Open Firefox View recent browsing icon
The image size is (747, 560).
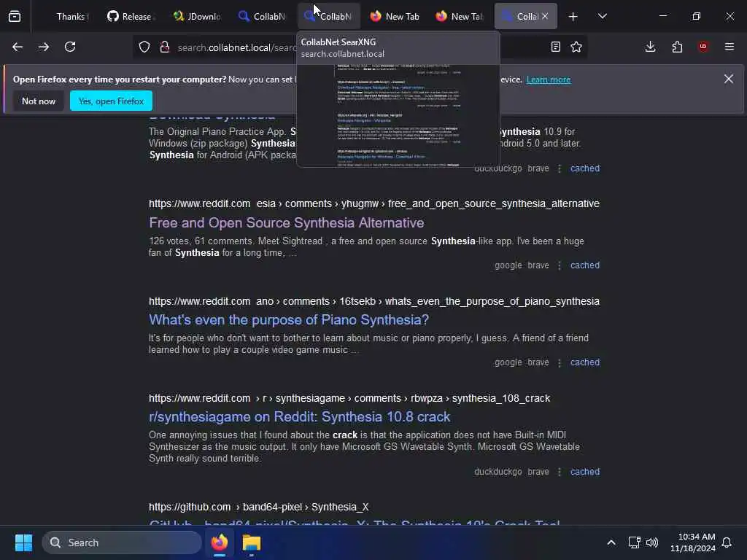pyautogui.click(x=15, y=16)
